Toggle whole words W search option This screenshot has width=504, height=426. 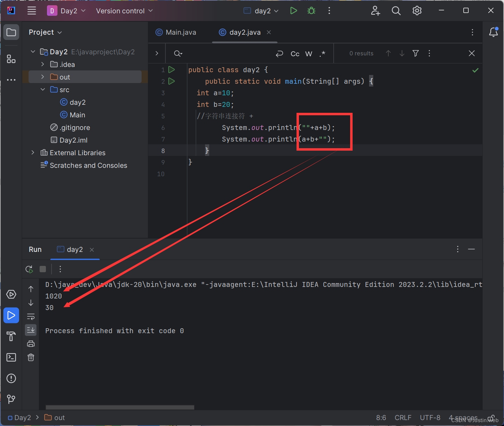309,54
